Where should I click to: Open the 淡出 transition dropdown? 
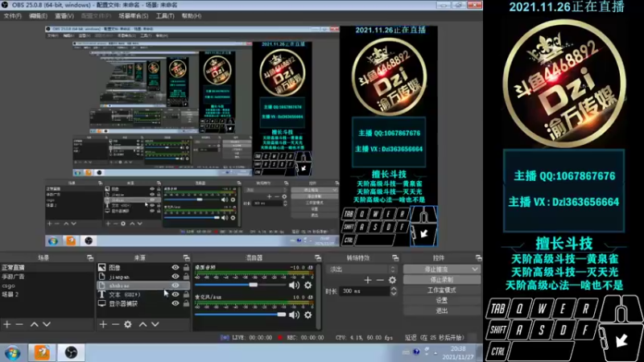point(361,269)
